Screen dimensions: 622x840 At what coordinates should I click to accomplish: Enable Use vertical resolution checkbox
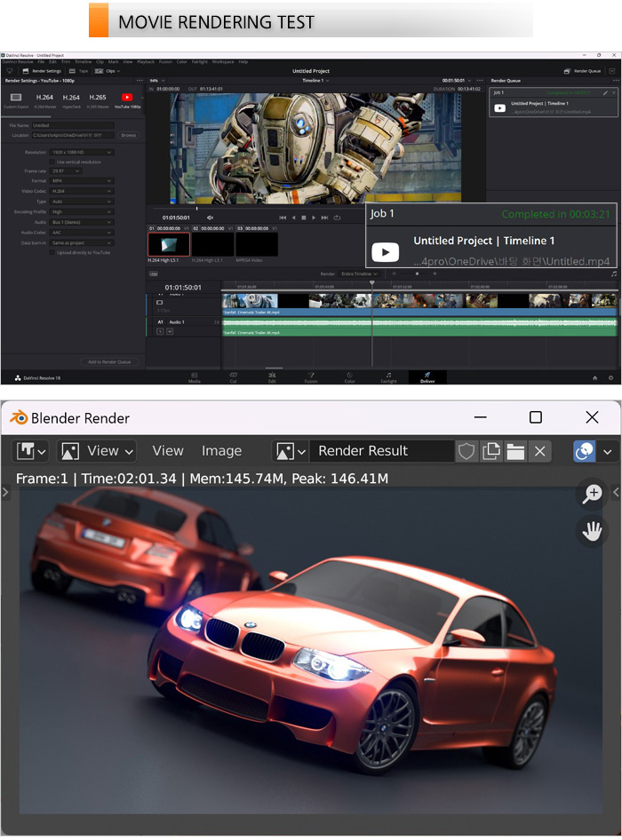point(52,162)
